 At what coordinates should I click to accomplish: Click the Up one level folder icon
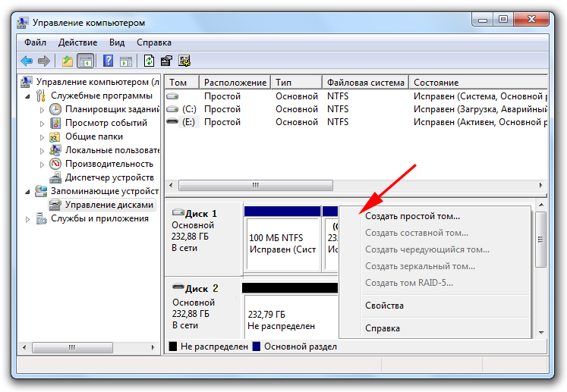click(x=68, y=61)
